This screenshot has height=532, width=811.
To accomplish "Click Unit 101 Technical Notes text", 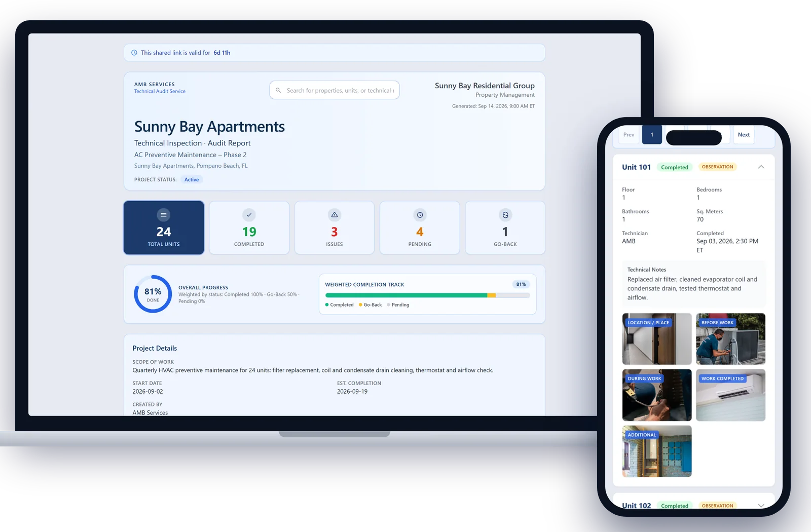I will (x=692, y=288).
